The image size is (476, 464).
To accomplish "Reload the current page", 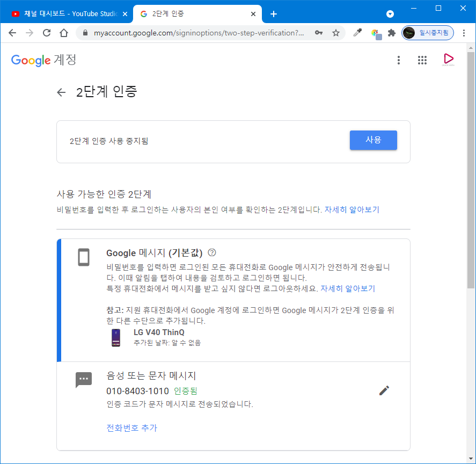I will 47,33.
